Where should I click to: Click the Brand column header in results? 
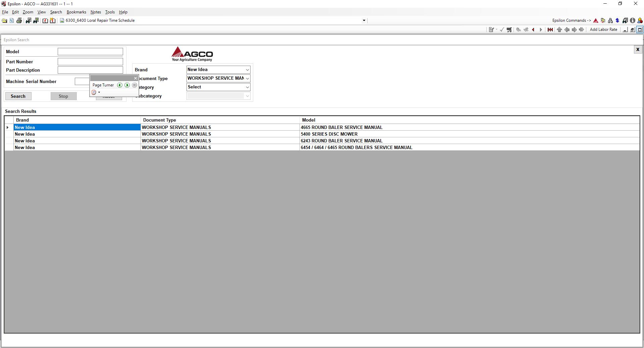tap(77, 120)
